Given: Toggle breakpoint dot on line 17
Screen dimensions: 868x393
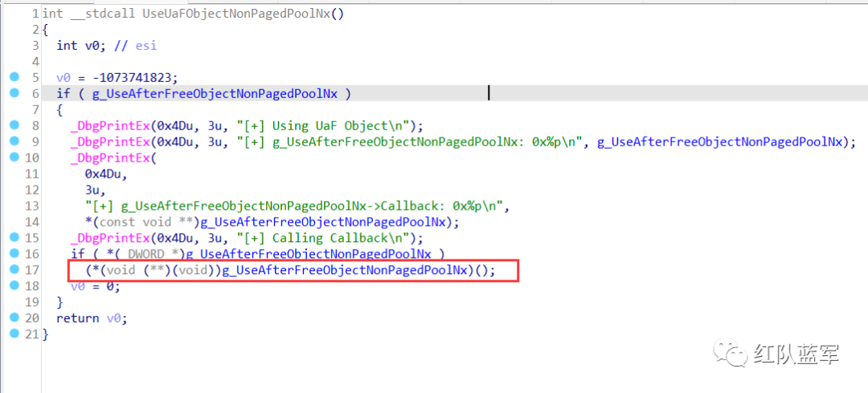Looking at the screenshot, I should pos(14,270).
